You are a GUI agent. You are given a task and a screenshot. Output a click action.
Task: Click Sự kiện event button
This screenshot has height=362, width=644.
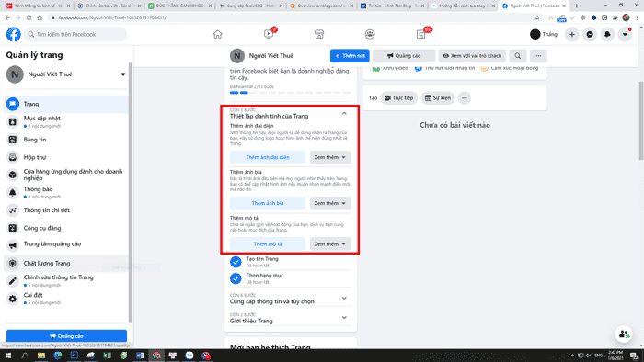point(437,98)
